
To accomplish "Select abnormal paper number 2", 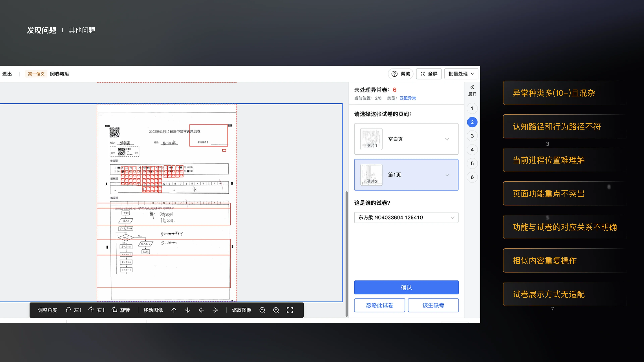I will (x=472, y=122).
